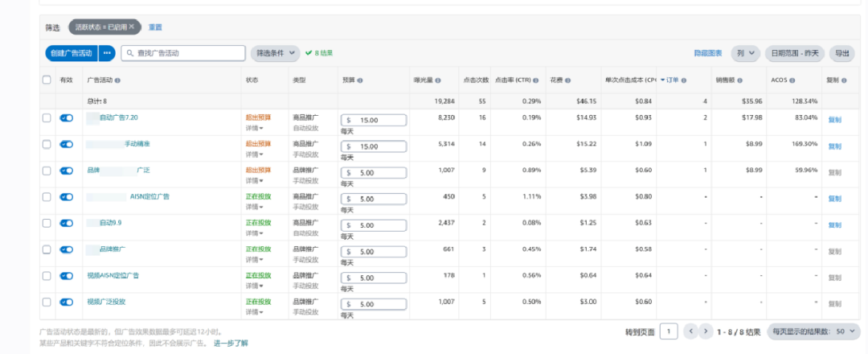Click 复制 link for 自动广告7.20 row
The image size is (868, 354).
(834, 120)
